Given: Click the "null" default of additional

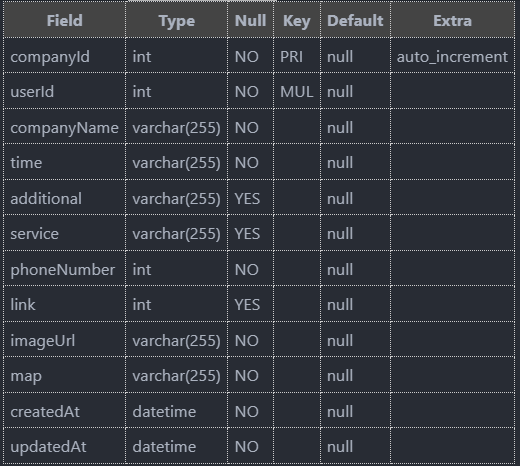Looking at the screenshot, I should [x=340, y=199].
